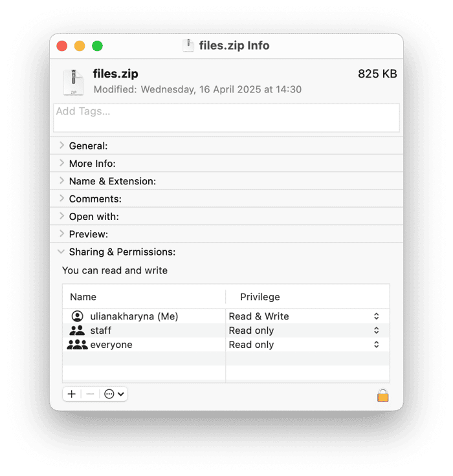The height and width of the screenshot is (476, 453).
Task: Click the files.zip large file icon
Action: click(x=73, y=82)
